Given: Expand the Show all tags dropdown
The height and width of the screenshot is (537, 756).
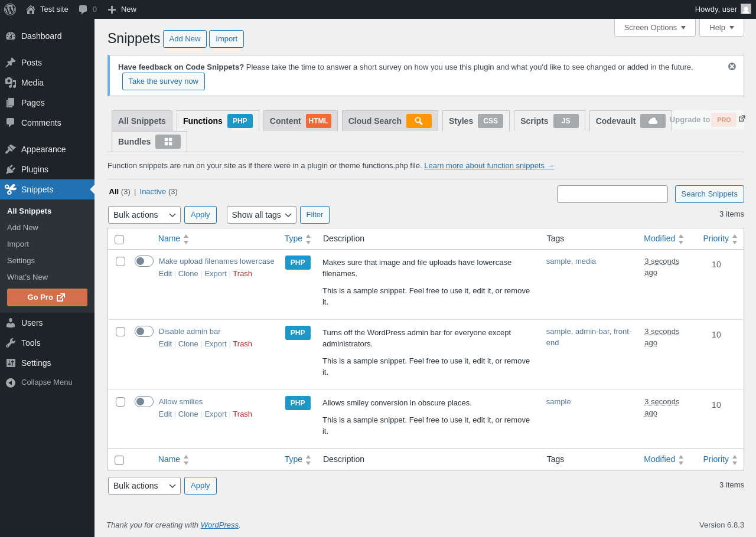Looking at the screenshot, I should click(262, 215).
